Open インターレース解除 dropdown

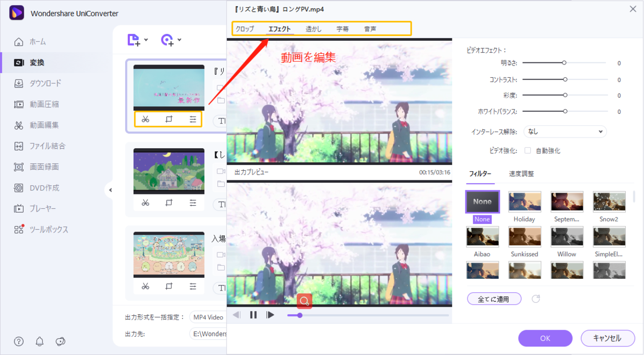[x=564, y=131]
